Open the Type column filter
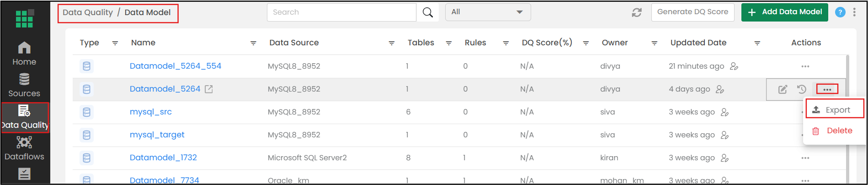Screen dimensions: 868x185 (115, 43)
